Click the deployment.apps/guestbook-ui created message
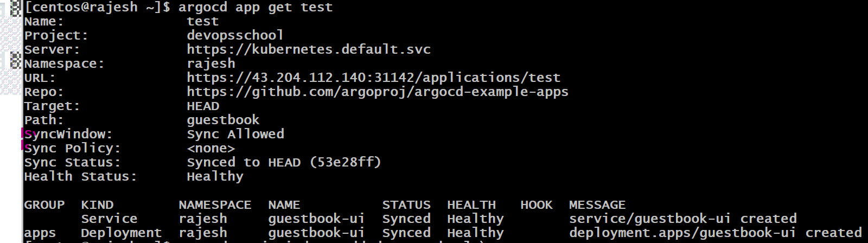Viewport: 868px width, 243px height. click(x=716, y=233)
